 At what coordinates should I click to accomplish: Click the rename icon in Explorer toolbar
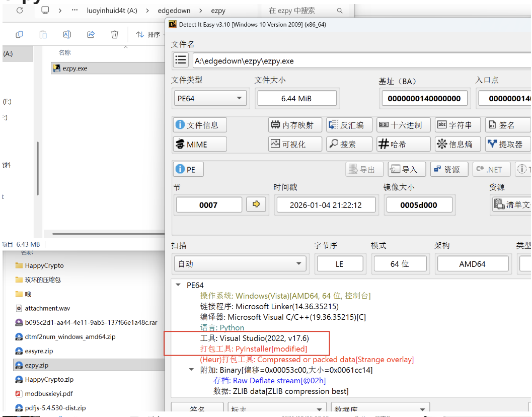click(x=67, y=34)
